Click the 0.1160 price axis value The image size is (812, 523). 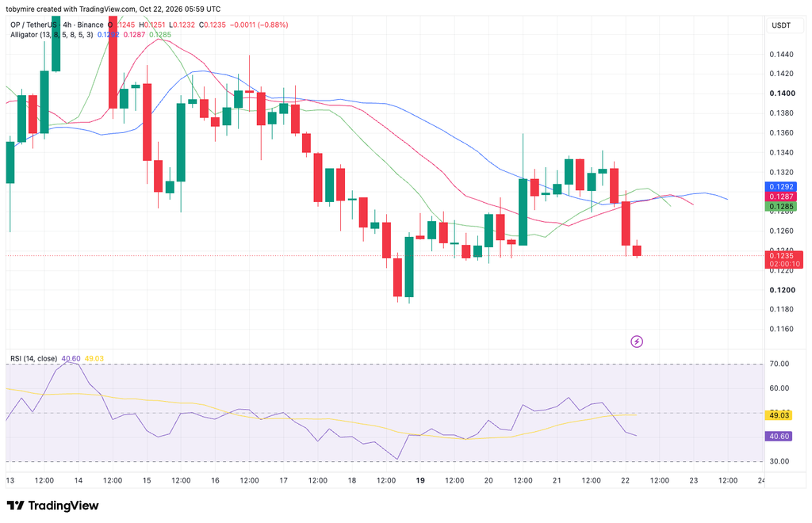781,329
